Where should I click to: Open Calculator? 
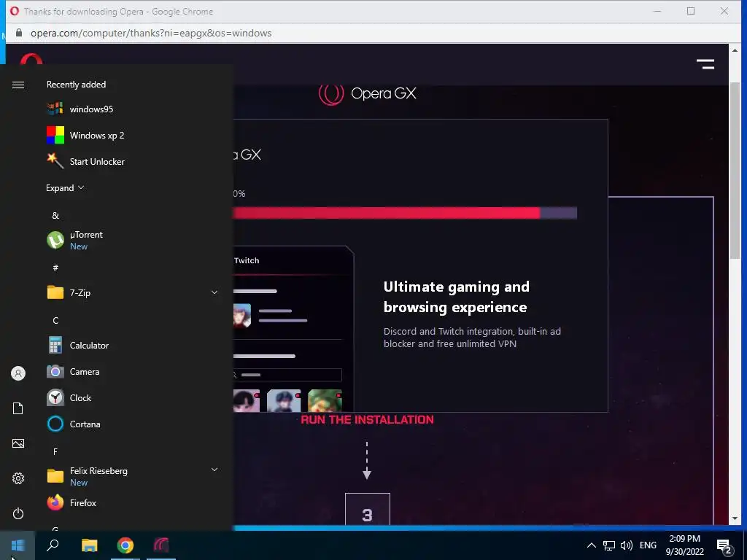131,345
